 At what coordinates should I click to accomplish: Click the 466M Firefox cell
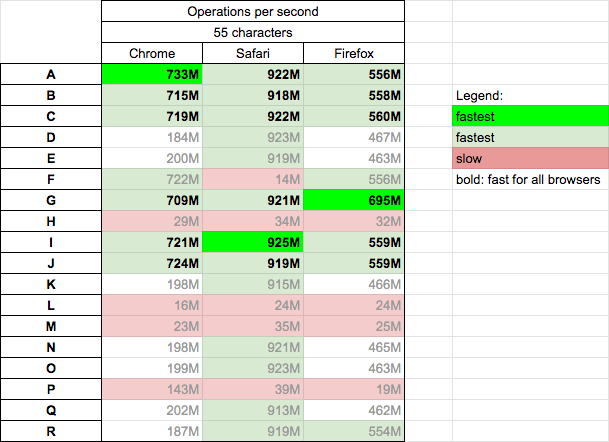click(x=354, y=284)
